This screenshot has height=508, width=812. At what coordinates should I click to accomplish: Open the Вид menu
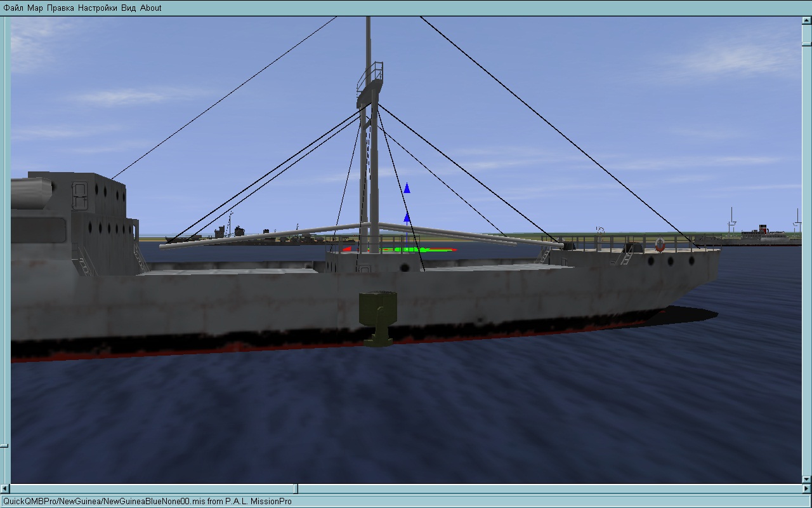point(128,8)
